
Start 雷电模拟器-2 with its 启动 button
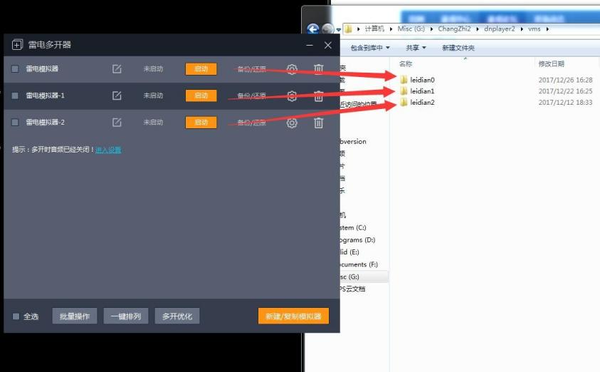pyautogui.click(x=201, y=122)
